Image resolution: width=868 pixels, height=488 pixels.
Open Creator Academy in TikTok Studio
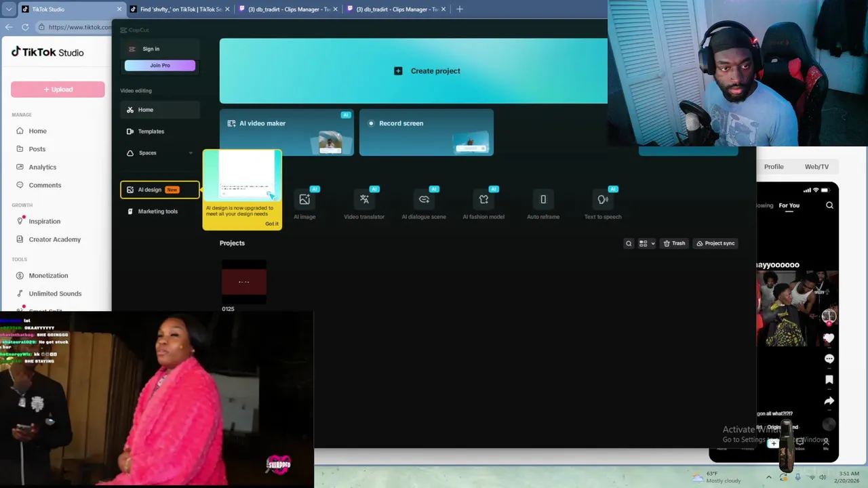click(x=54, y=239)
